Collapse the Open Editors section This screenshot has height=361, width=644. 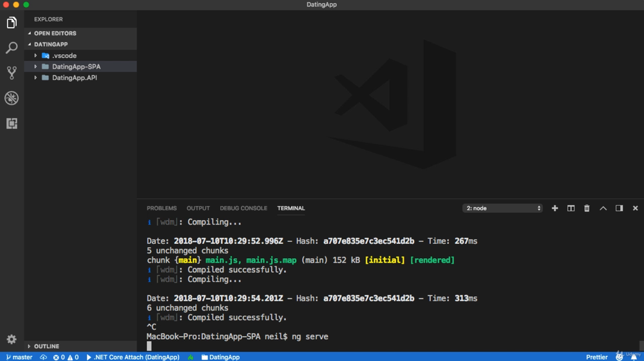29,33
